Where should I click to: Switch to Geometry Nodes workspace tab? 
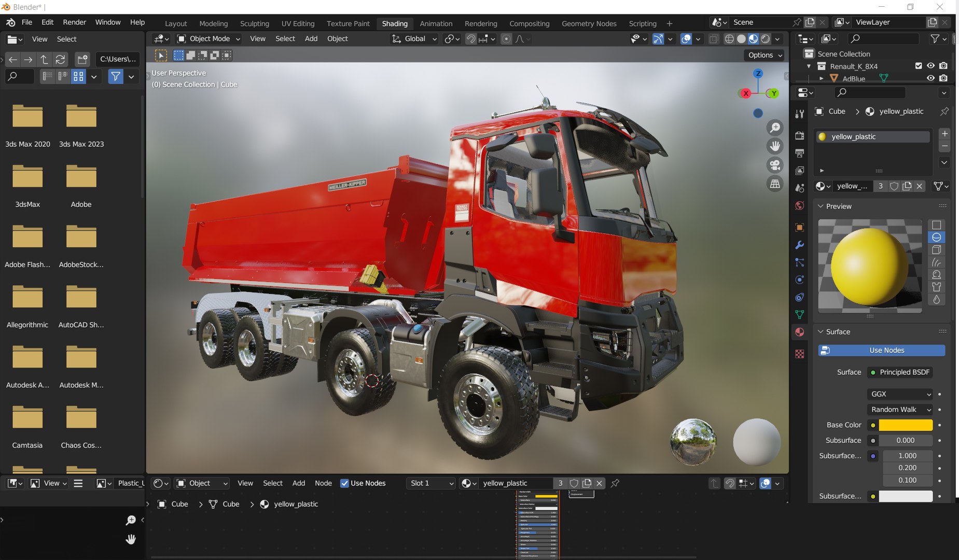tap(589, 23)
